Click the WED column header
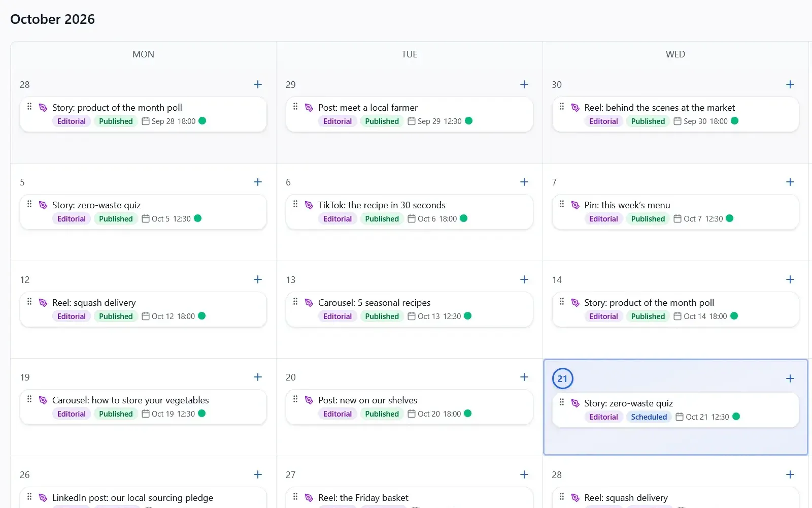Image resolution: width=812 pixels, height=508 pixels. tap(675, 54)
